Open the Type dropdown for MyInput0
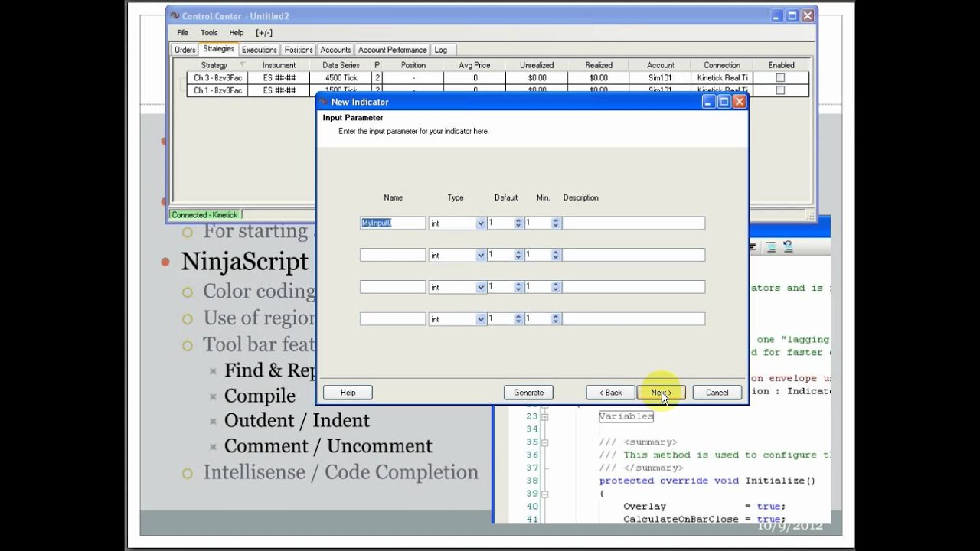 [481, 223]
